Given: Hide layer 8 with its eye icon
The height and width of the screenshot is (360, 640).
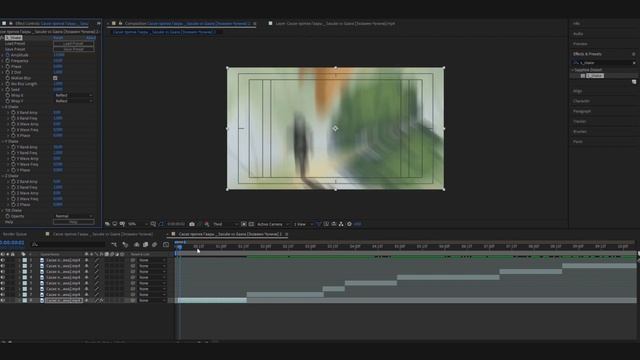Looking at the screenshot, I should tap(3, 300).
